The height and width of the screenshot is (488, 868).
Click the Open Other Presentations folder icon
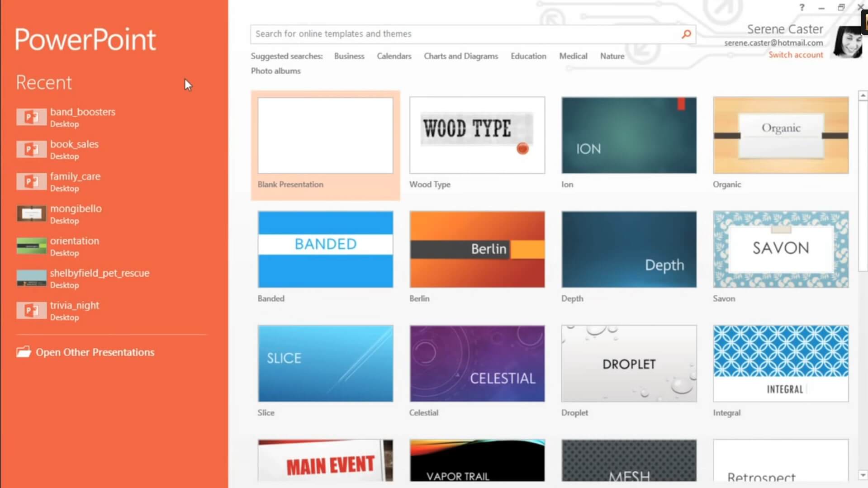coord(24,352)
